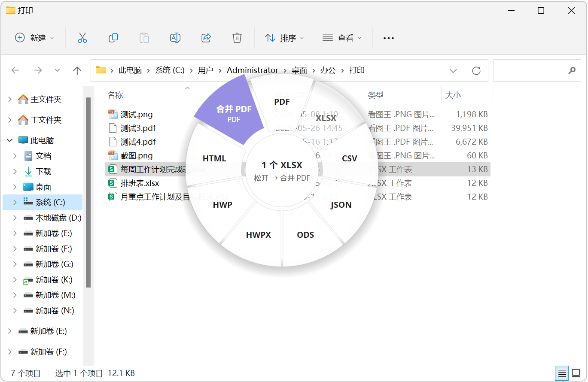Image resolution: width=588 pixels, height=382 pixels.
Task: Select 下载 in the navigation pane
Action: [x=43, y=171]
